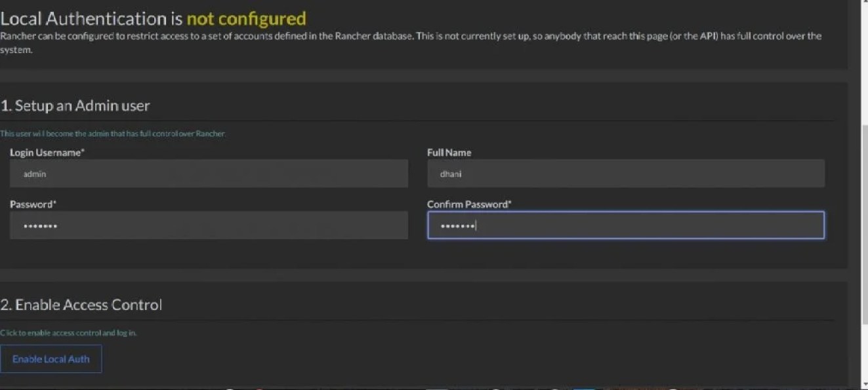Click the page vertical scrollbar thumb
Viewport: 868px width, 390px height.
(x=863, y=223)
